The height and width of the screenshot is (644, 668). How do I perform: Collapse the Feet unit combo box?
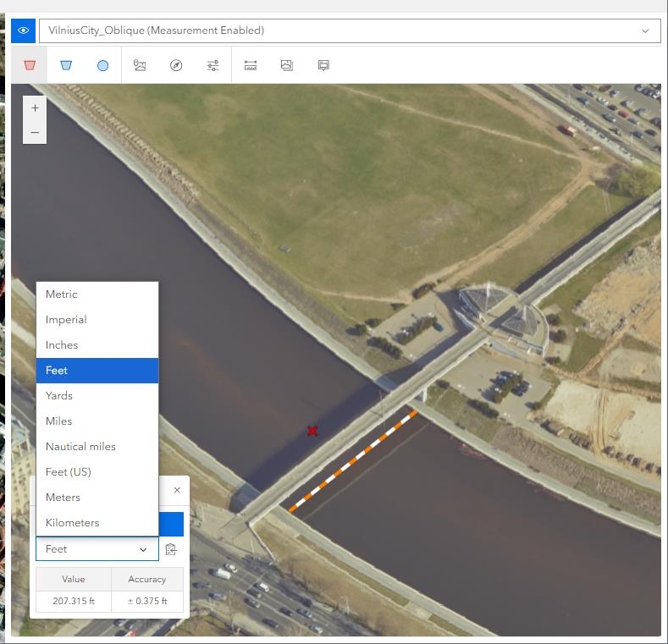(x=97, y=549)
